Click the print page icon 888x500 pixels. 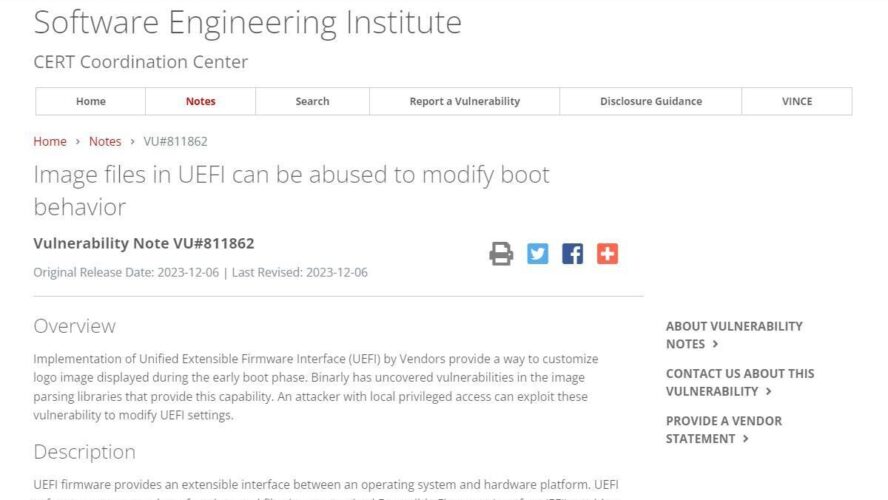501,254
